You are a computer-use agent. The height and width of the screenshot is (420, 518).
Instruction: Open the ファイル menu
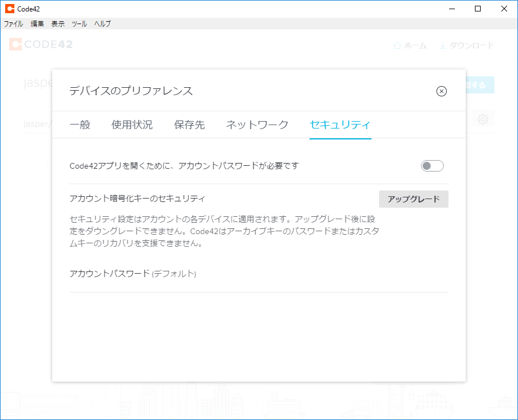coord(14,24)
